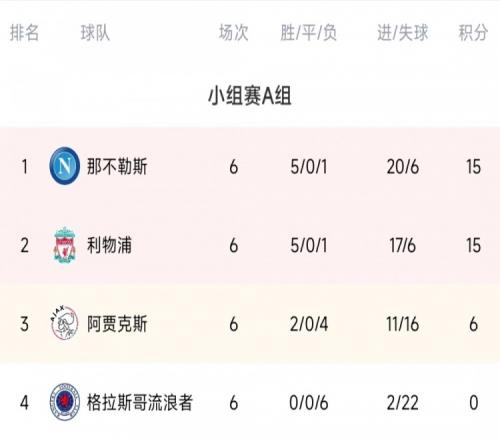The image size is (500, 440).
Task: Click the Ajax club logo
Action: pyautogui.click(x=64, y=323)
